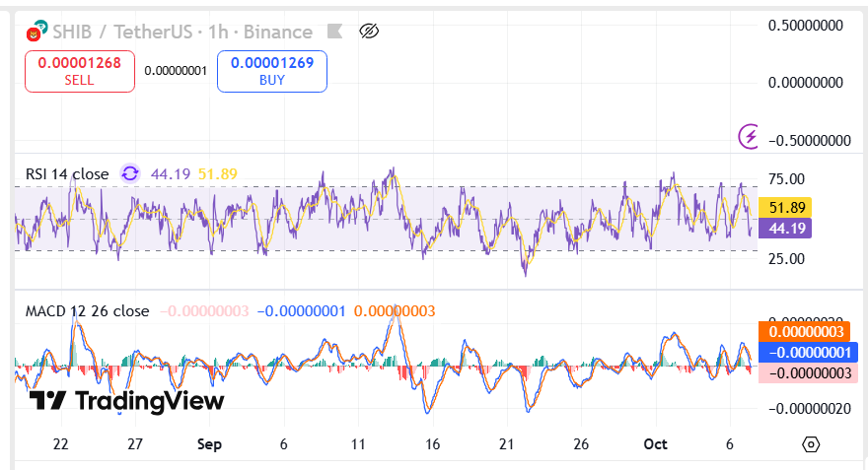Viewport: 868px width, 470px height.
Task: Click the Oct date on time axis
Action: pyautogui.click(x=655, y=444)
